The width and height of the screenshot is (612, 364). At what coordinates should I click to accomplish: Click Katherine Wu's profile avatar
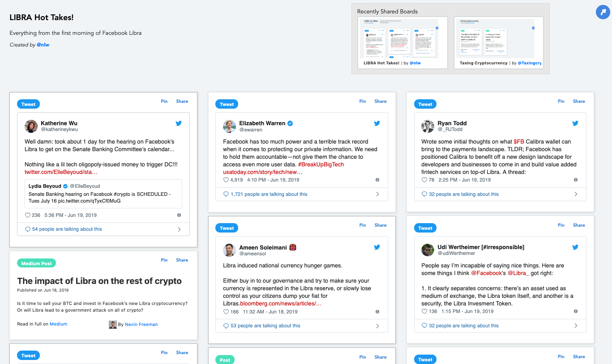point(31,126)
